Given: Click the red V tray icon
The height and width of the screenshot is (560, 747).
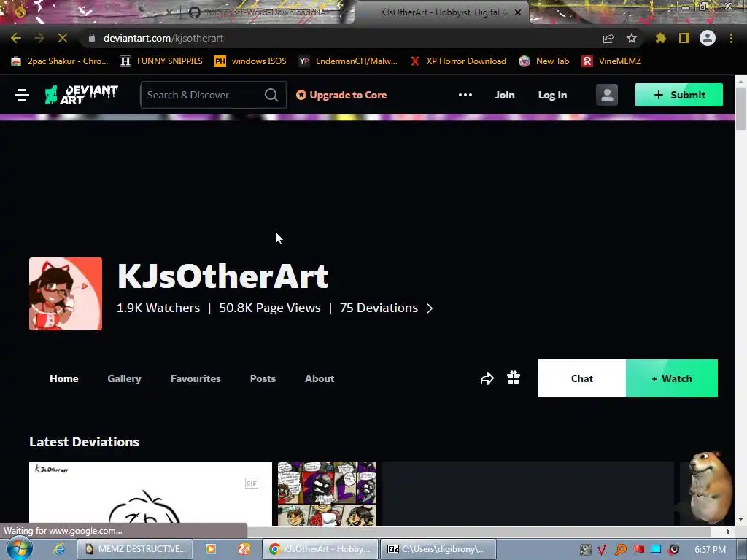Looking at the screenshot, I should [x=602, y=550].
